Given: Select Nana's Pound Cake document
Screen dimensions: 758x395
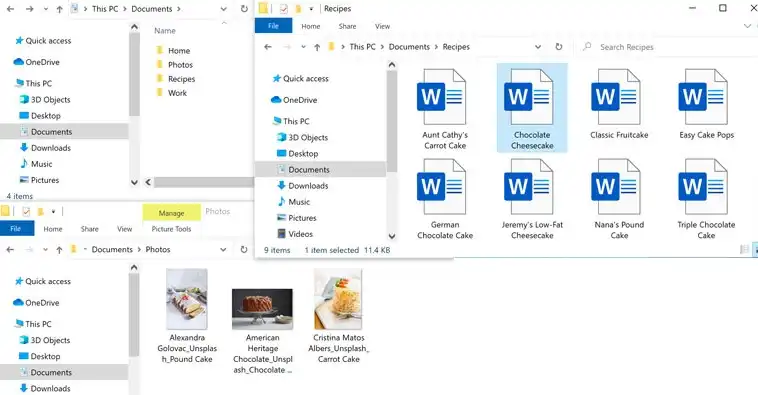Looking at the screenshot, I should pos(619,199).
